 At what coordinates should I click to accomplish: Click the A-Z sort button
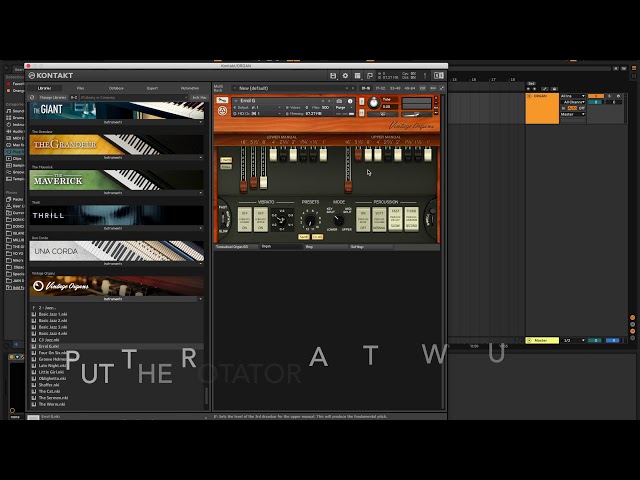pos(74,98)
